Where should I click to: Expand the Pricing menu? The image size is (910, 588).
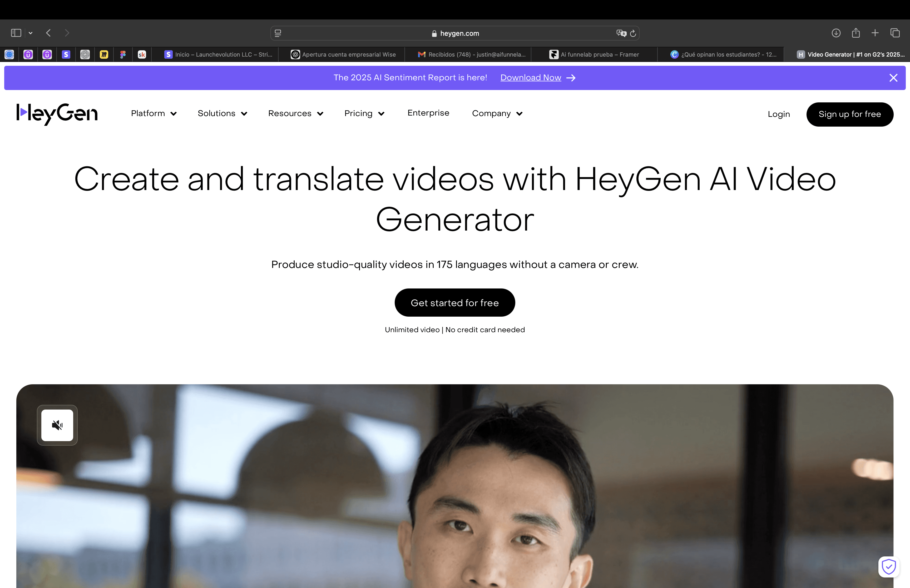click(x=364, y=113)
